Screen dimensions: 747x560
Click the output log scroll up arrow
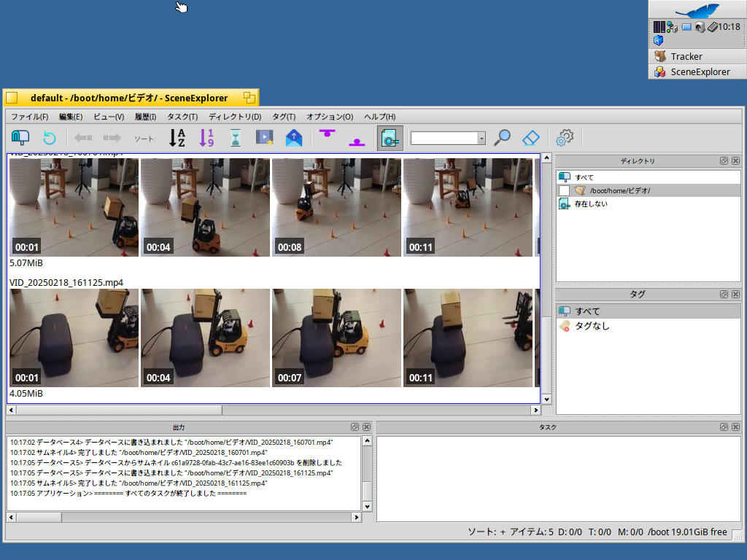(x=367, y=441)
